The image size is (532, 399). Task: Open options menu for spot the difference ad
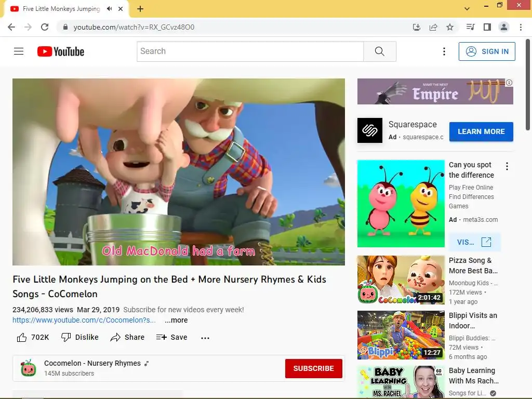[x=507, y=166]
